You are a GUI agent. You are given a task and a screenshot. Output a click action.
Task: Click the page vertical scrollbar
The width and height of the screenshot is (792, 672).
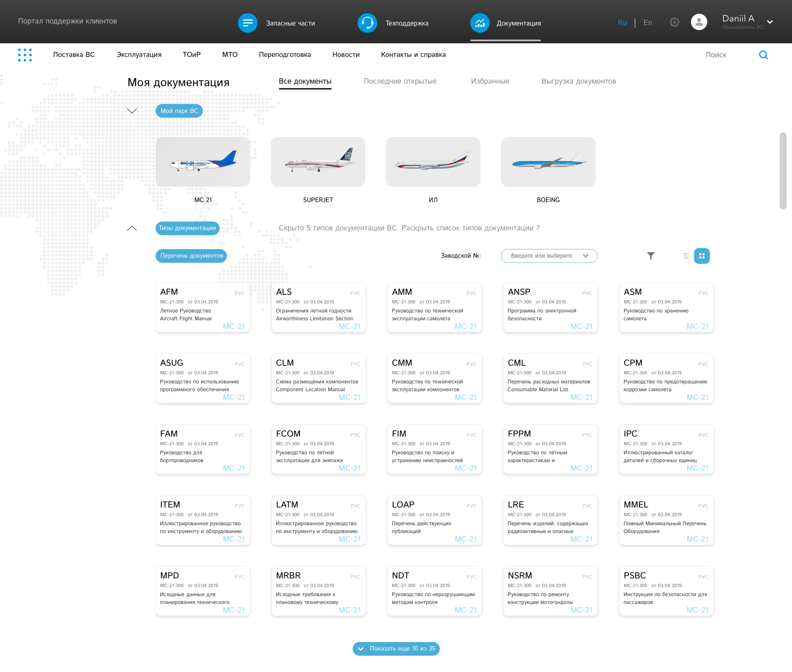pos(783,171)
